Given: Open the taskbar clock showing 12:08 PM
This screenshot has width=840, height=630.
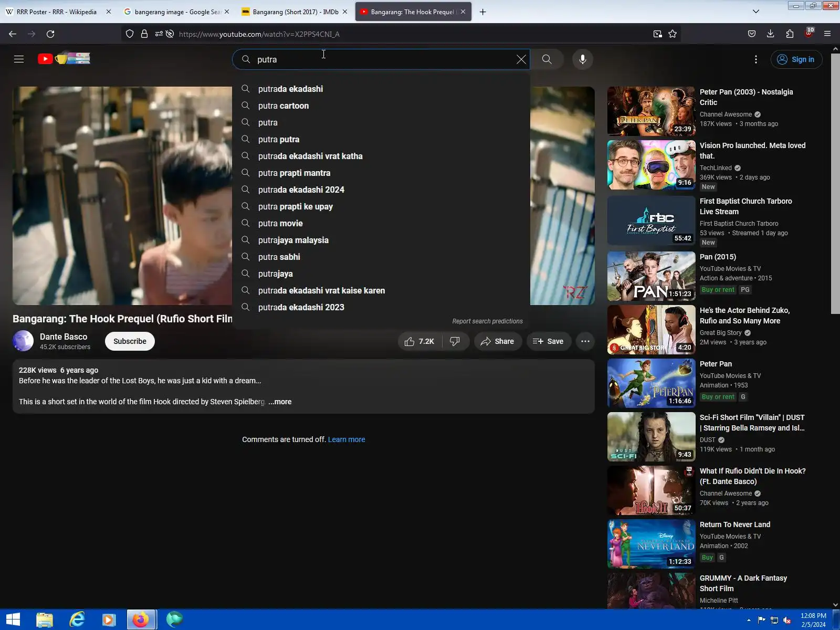Looking at the screenshot, I should (813, 620).
